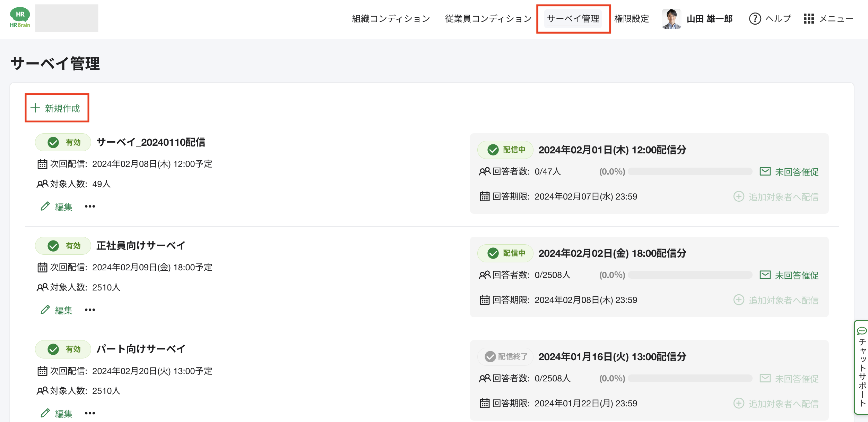Image resolution: width=868 pixels, height=422 pixels.
Task: Click pencil icon for サーベイ_20240110配信
Action: (x=45, y=206)
